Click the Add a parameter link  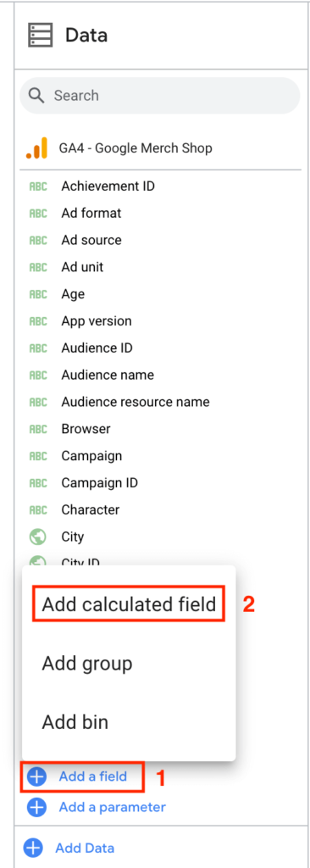point(113,807)
